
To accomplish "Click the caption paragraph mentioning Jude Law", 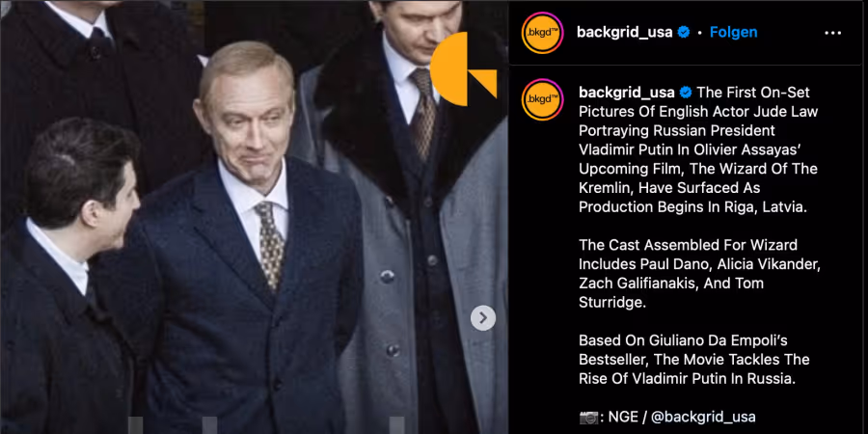I will [x=698, y=149].
